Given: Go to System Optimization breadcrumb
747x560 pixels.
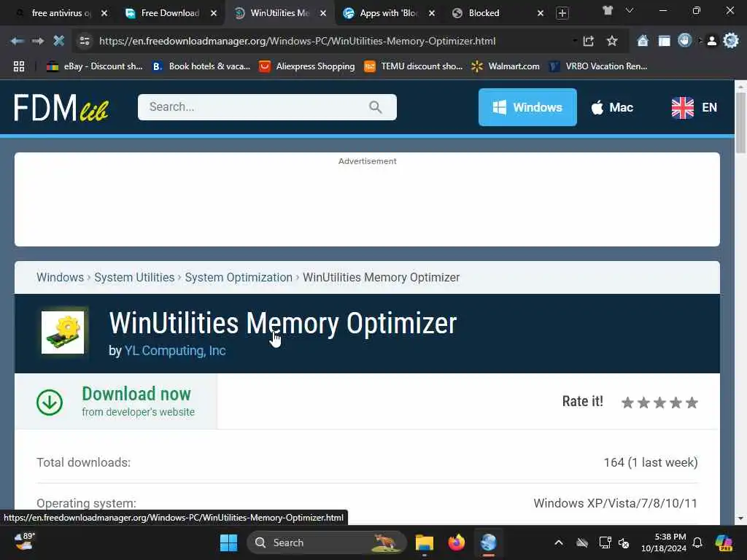Looking at the screenshot, I should (239, 277).
